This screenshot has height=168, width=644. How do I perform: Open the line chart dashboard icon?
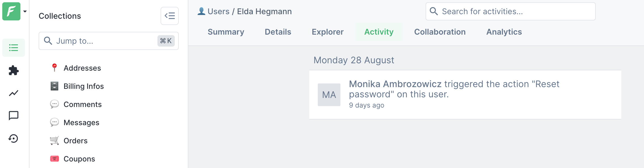point(13,93)
